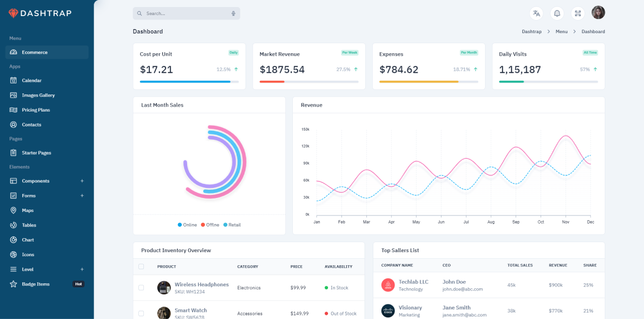This screenshot has width=644, height=319.
Task: Open the language translation icon in header
Action: tap(536, 13)
